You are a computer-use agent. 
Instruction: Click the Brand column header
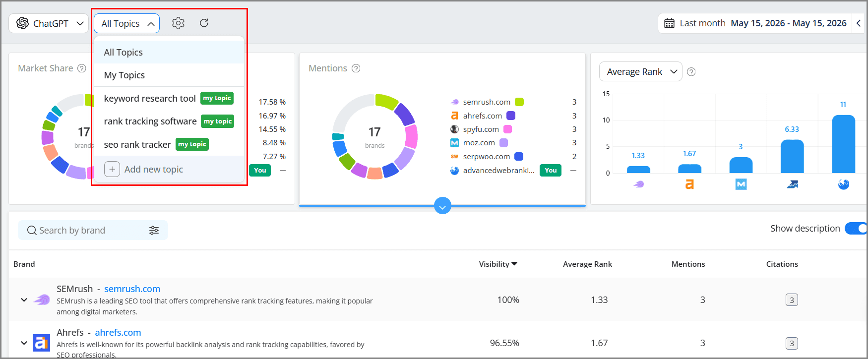[24, 264]
